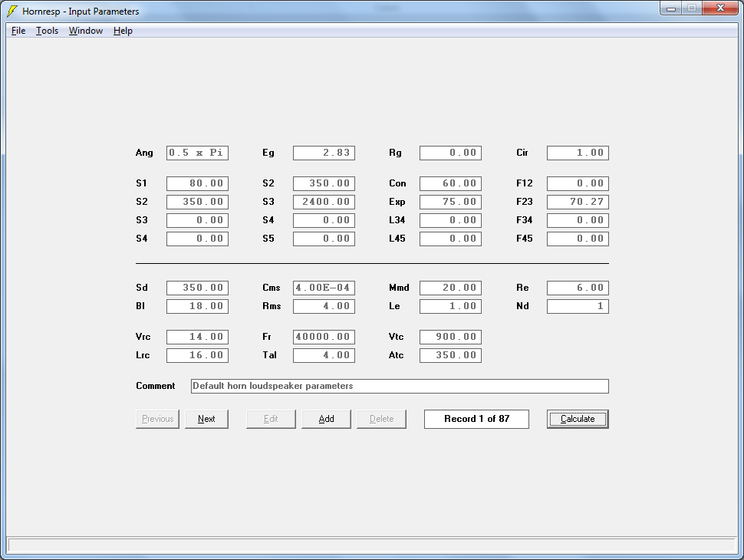Open the Tools menu
The image size is (744, 560).
coord(47,31)
